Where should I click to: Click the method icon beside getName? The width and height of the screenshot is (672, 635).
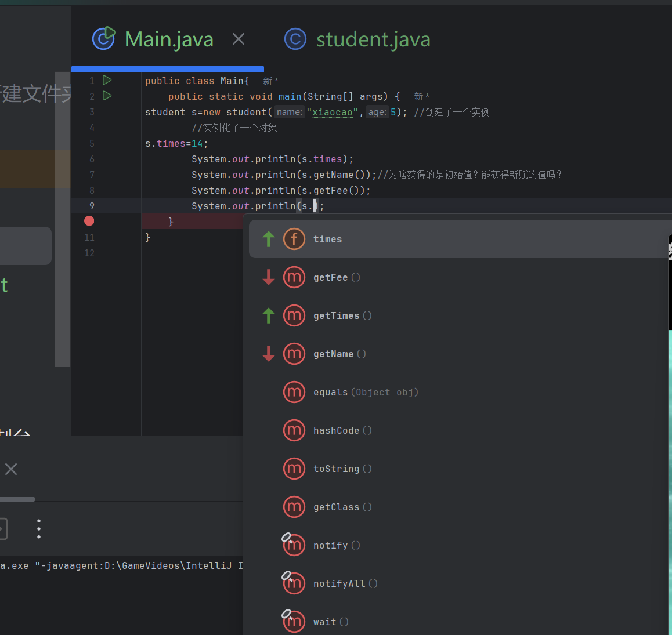[x=294, y=354]
